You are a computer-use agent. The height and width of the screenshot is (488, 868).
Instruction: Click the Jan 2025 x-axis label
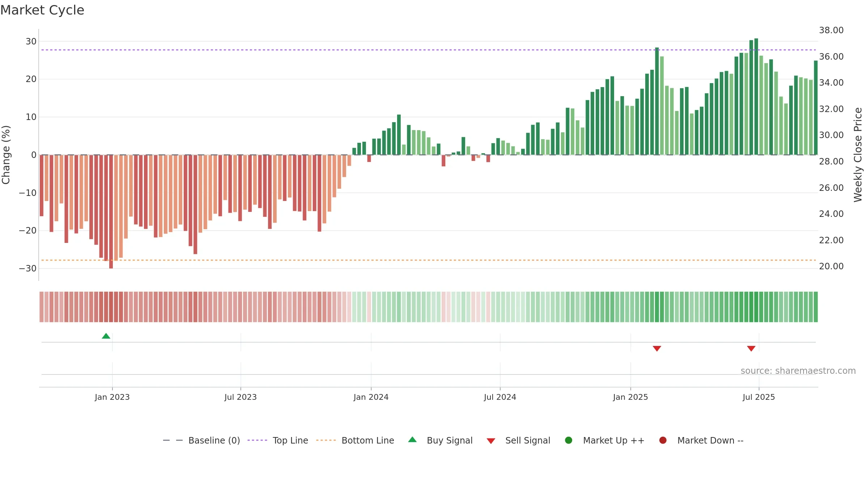(x=630, y=397)
